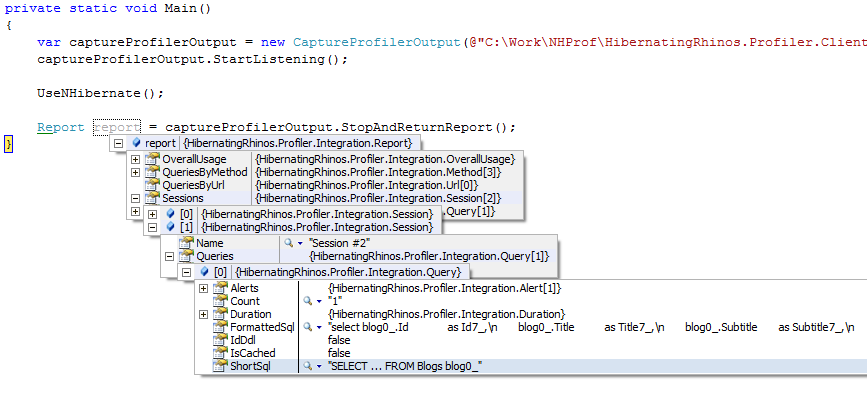Collapse the Queries property node
Viewport: 867px width, 396px height.
coord(170,256)
